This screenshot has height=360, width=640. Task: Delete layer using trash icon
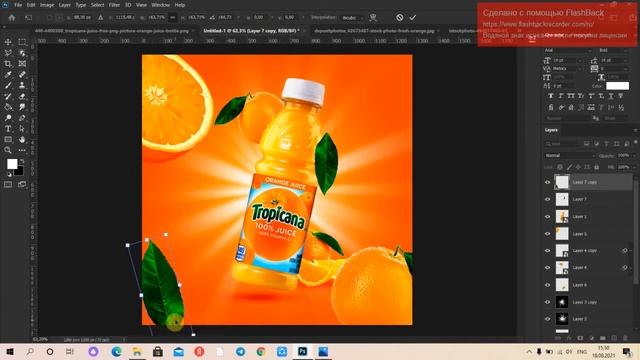point(625,338)
